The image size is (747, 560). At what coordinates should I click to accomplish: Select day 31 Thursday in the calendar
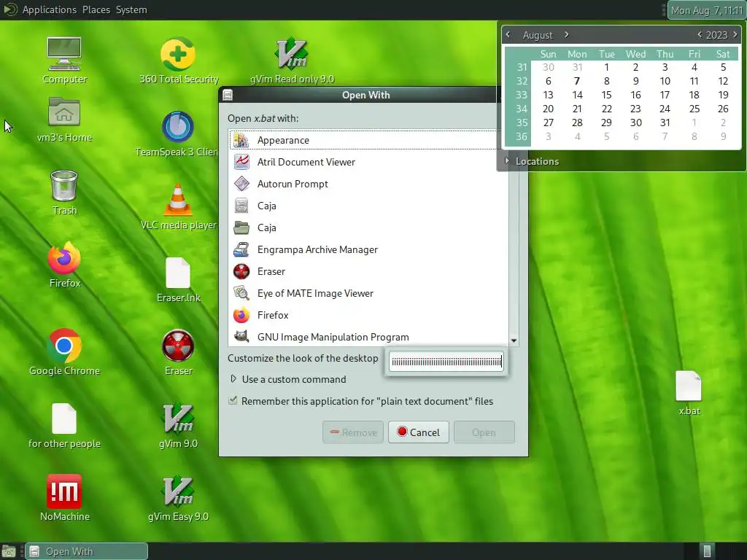[665, 122]
